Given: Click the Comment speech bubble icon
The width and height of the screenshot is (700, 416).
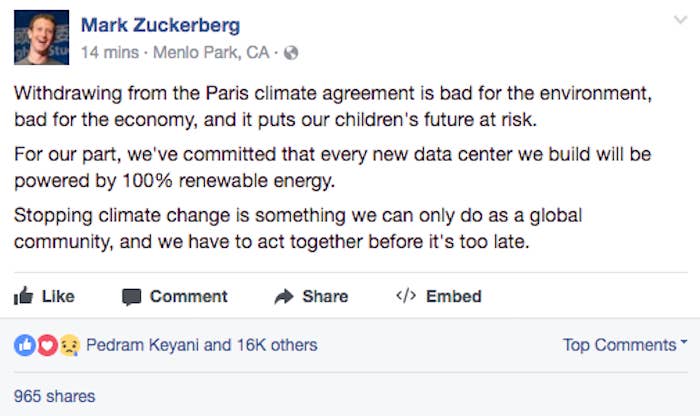Looking at the screenshot, I should pyautogui.click(x=132, y=297).
